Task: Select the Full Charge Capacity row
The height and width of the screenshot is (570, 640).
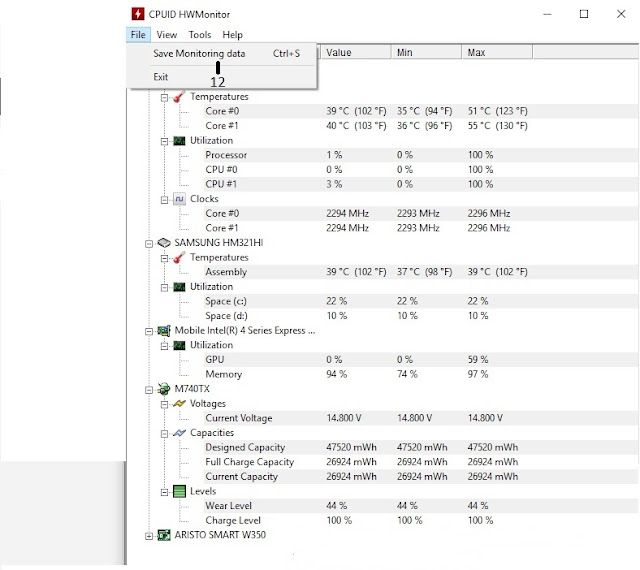Action: tap(420, 462)
